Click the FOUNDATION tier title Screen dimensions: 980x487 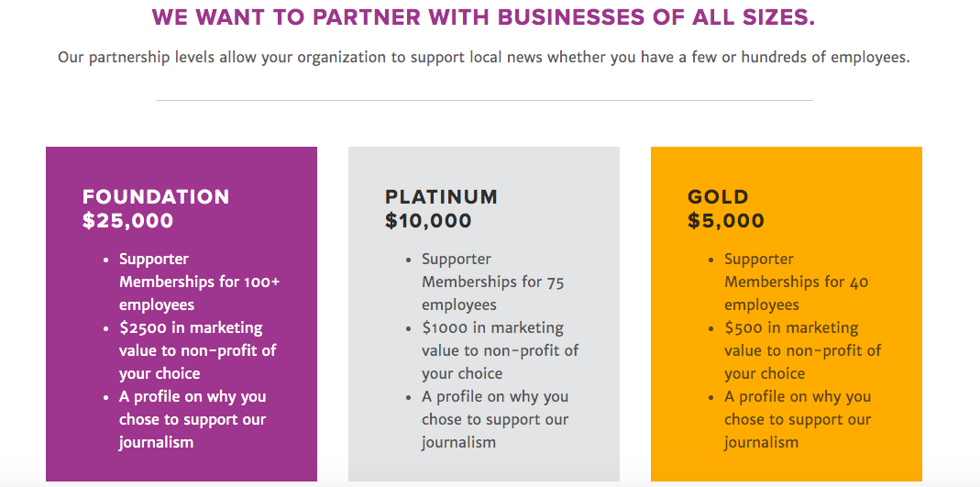click(x=156, y=197)
